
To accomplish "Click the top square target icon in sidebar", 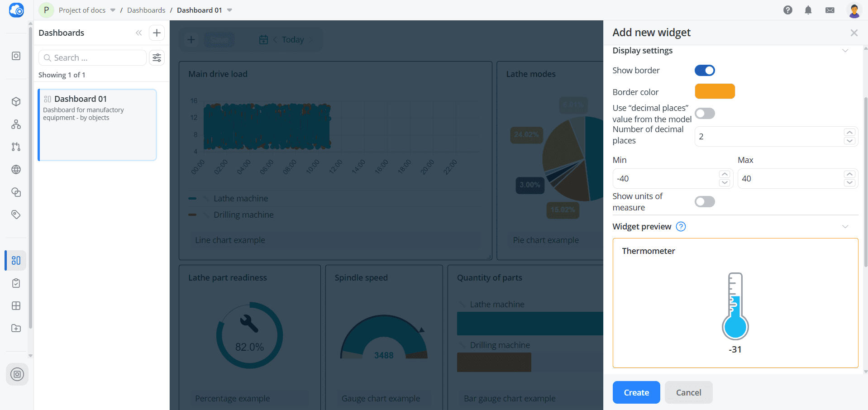I will 16,56.
